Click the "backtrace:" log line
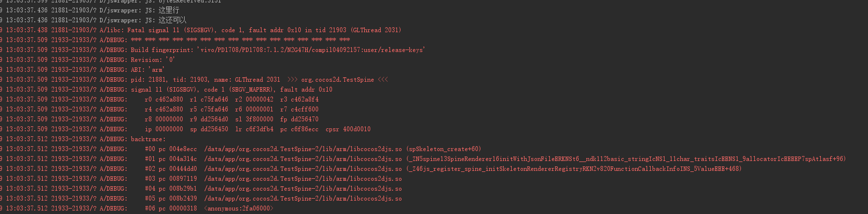Screen dimensions: 868x214 pyautogui.click(x=148, y=139)
